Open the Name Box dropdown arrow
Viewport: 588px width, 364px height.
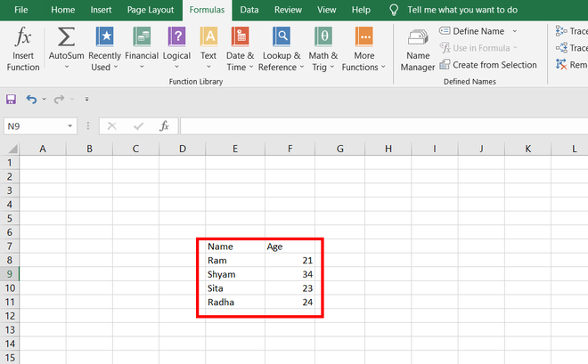69,126
